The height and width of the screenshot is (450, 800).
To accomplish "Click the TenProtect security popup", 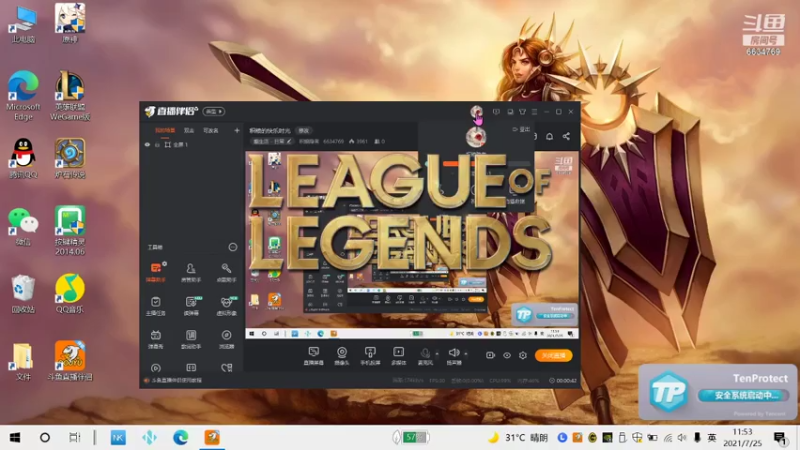I will coord(717,392).
